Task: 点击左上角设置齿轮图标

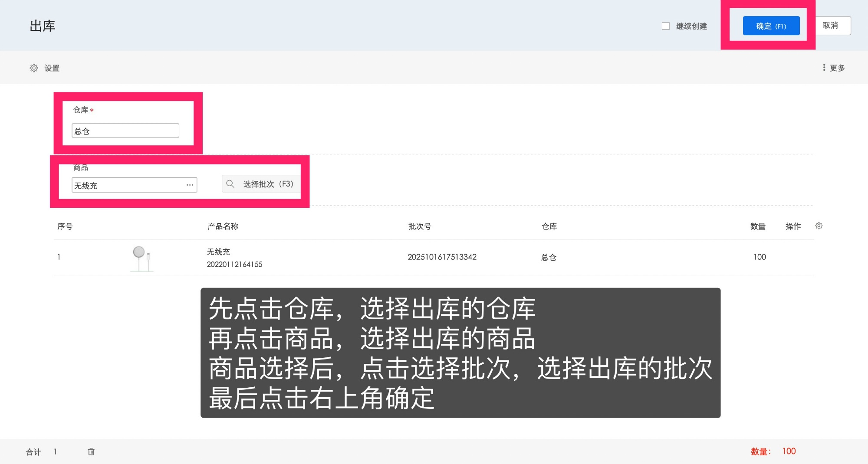Action: pos(34,68)
